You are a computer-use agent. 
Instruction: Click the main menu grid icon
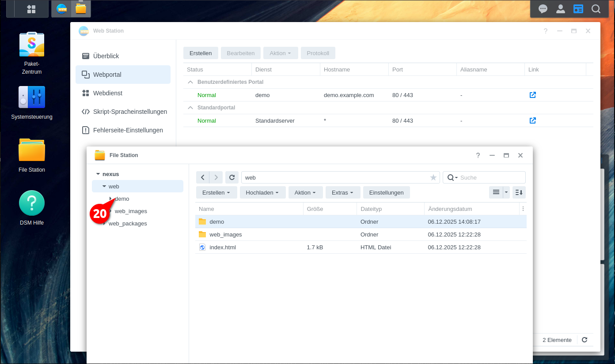point(31,9)
